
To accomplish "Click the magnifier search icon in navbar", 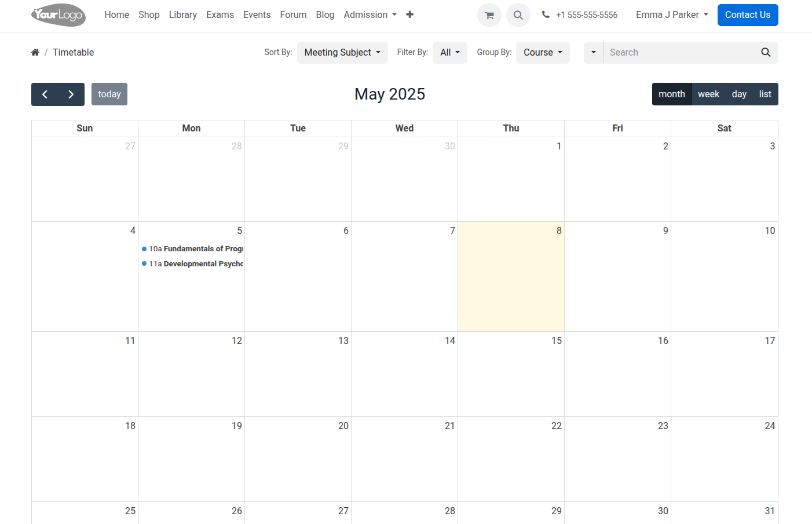I will pyautogui.click(x=518, y=15).
